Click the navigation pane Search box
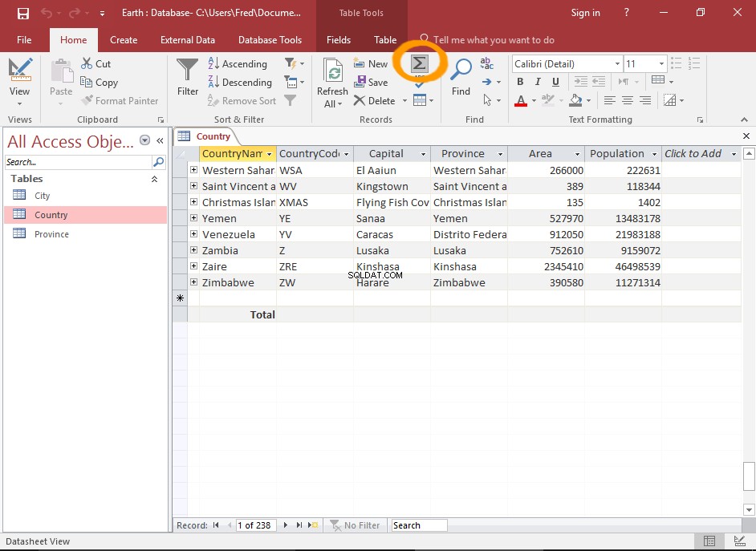The height and width of the screenshot is (551, 756). [78, 162]
